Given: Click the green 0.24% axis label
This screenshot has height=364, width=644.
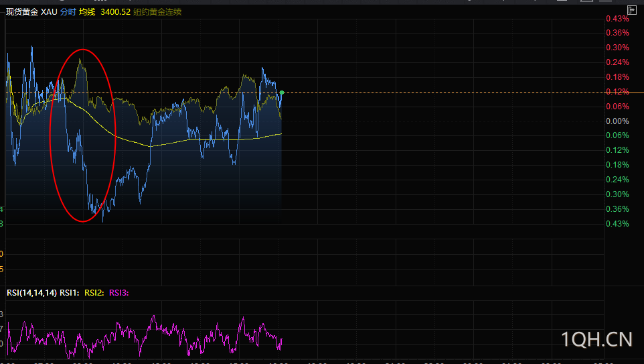Looking at the screenshot, I should (617, 180).
